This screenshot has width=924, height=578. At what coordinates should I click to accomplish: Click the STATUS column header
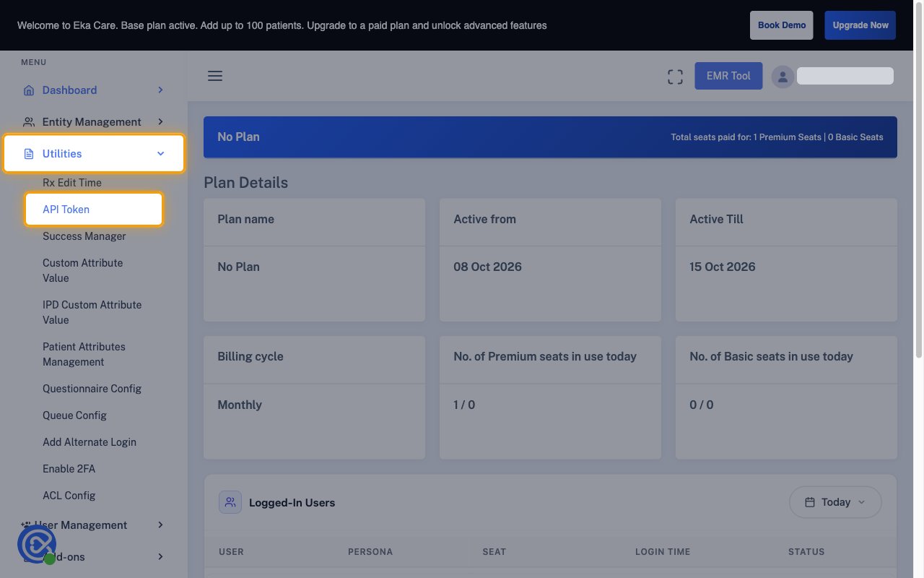pyautogui.click(x=806, y=552)
